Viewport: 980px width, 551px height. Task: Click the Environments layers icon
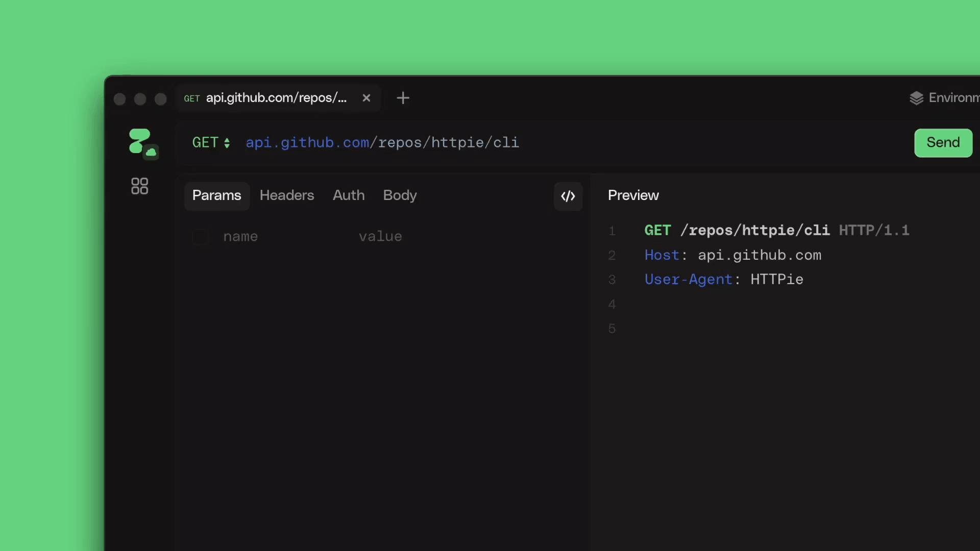click(916, 98)
